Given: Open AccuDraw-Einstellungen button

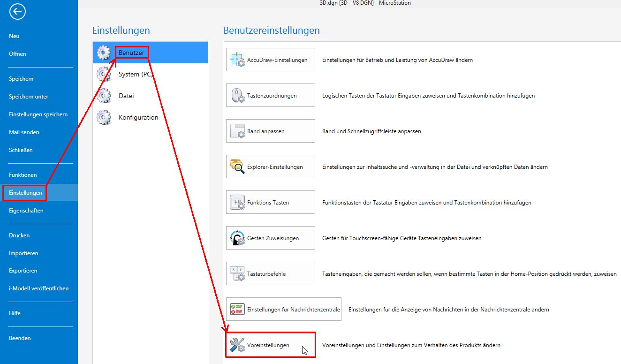Looking at the screenshot, I should 271,60.
